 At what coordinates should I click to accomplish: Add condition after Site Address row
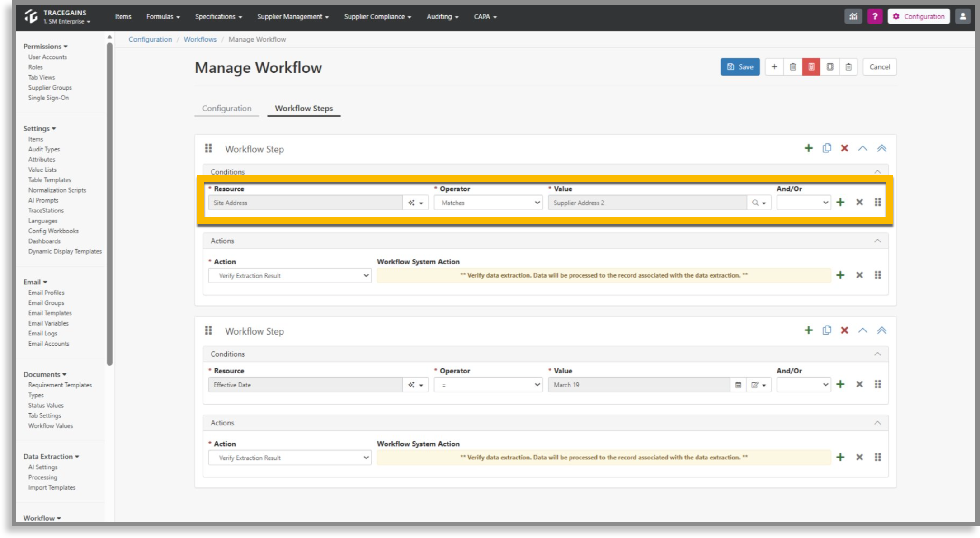840,202
